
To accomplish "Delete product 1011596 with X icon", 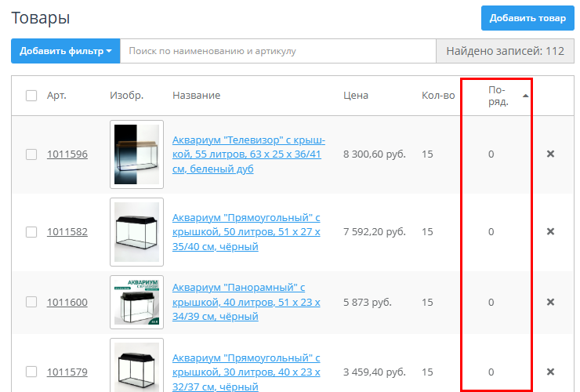I will coord(550,154).
